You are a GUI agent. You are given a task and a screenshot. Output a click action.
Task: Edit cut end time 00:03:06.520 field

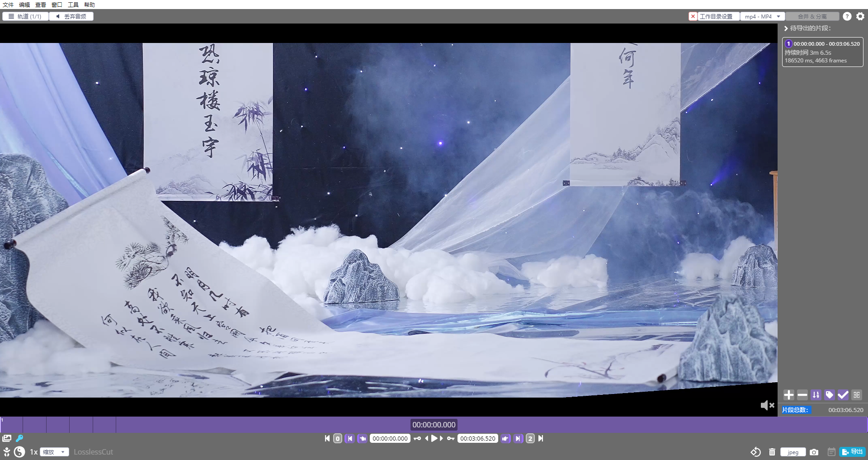478,438
